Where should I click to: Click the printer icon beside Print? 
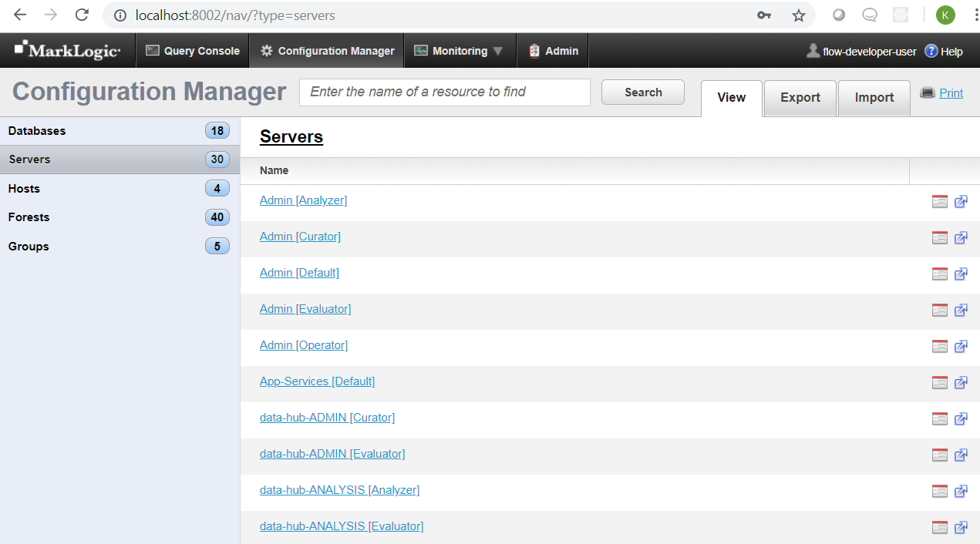pos(928,92)
